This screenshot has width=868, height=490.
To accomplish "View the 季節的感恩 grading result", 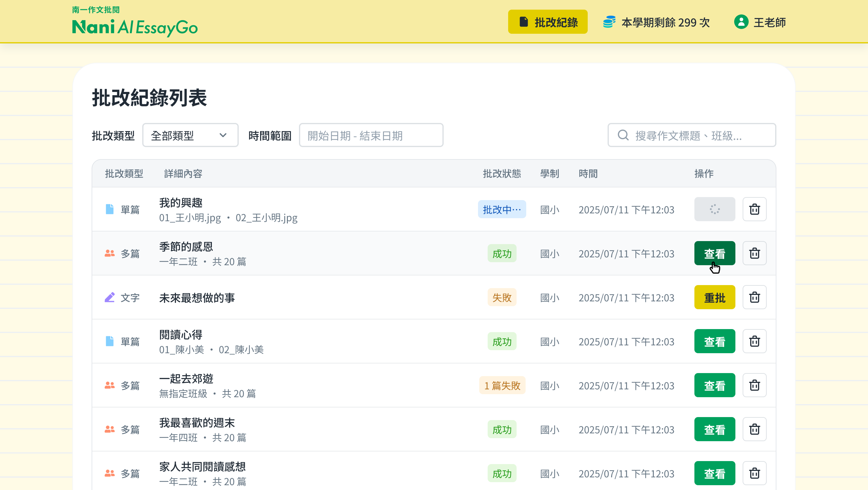I will tap(715, 253).
